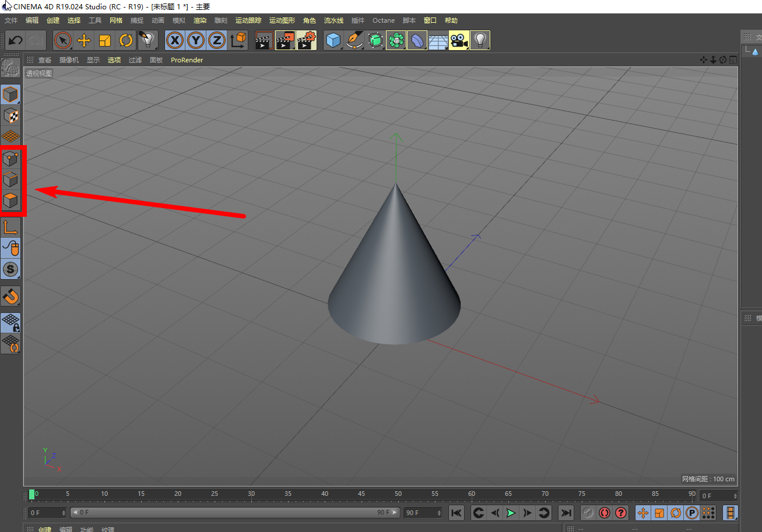Play the animation forward
Viewport: 762px width, 532px height.
[x=511, y=513]
